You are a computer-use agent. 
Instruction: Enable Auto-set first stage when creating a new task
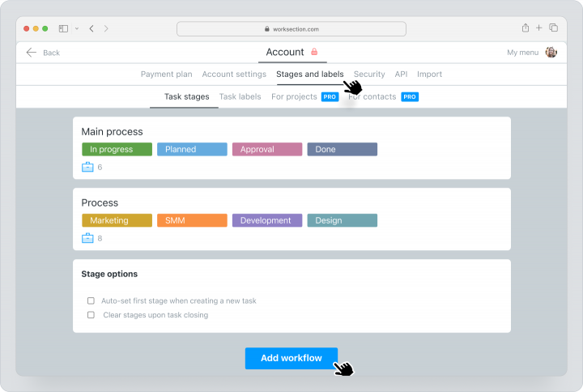[91, 300]
